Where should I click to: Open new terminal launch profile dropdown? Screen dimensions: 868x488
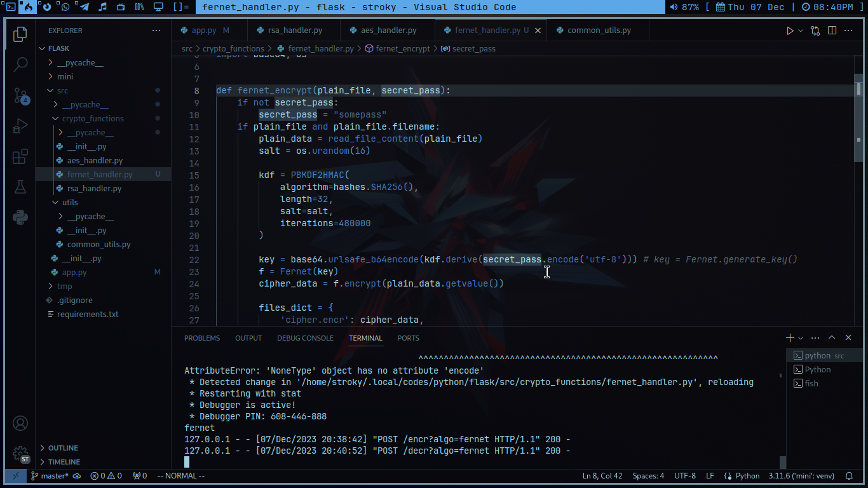click(801, 338)
